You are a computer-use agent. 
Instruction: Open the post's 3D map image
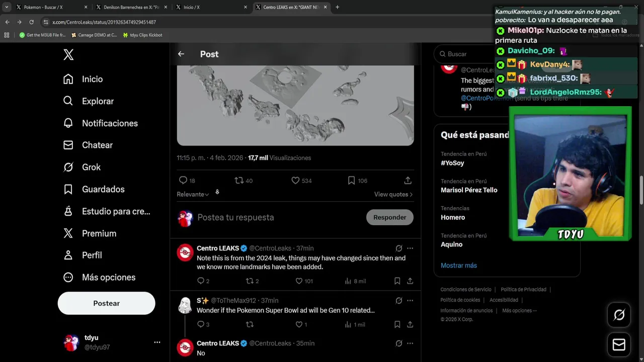(295, 105)
